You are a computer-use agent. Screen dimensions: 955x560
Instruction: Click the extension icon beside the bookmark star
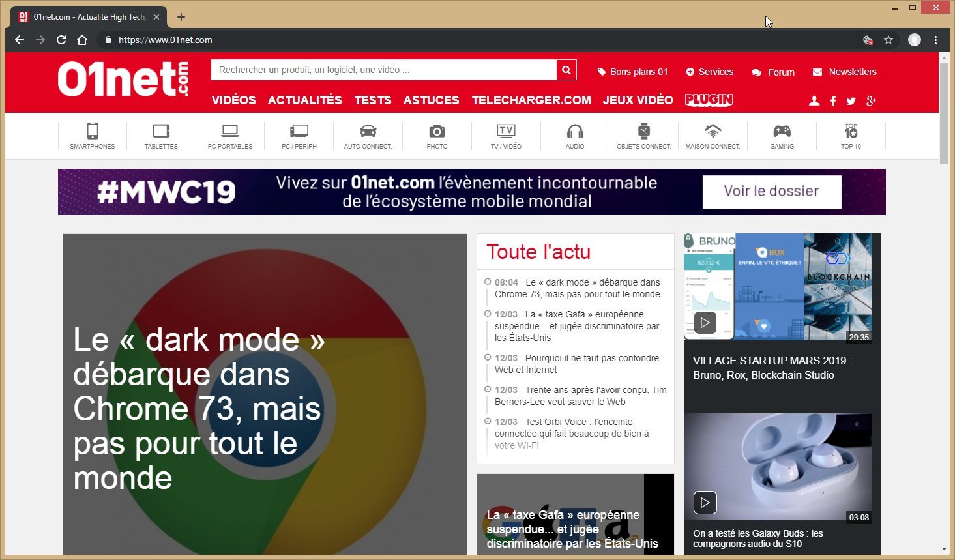point(868,40)
